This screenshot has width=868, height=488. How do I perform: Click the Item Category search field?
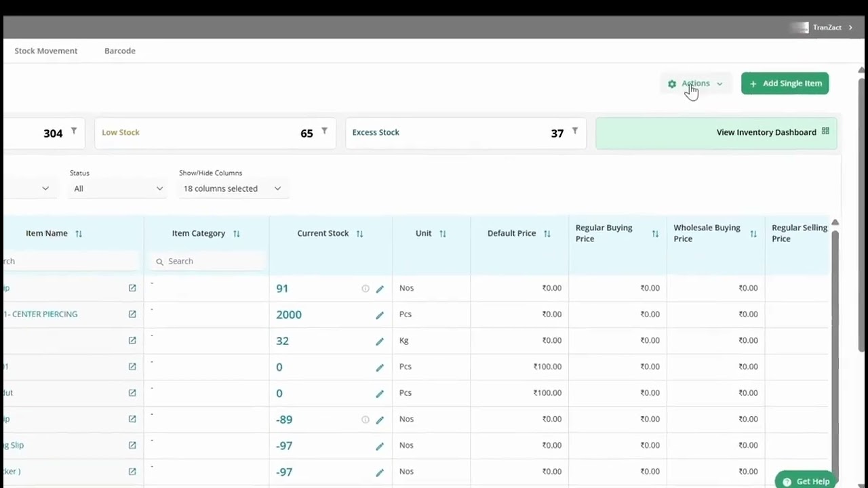tap(208, 261)
